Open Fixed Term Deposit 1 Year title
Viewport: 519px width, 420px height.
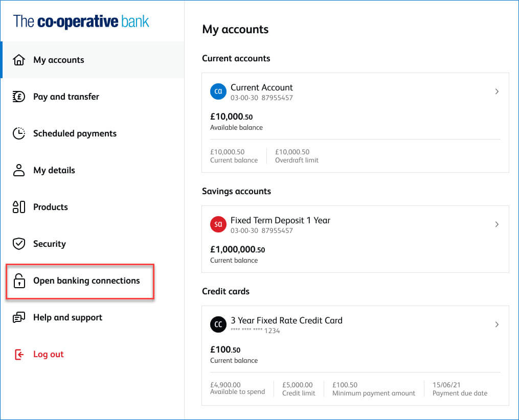pos(280,220)
